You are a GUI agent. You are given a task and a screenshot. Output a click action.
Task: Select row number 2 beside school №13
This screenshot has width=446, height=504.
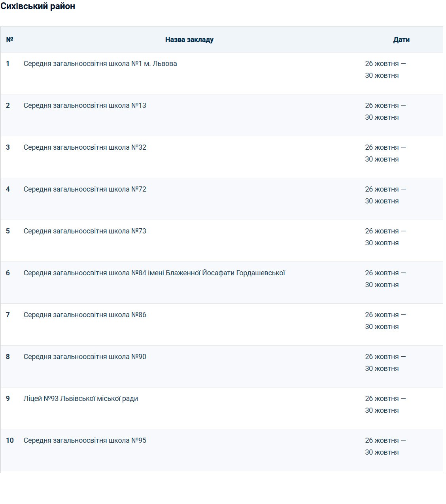tap(8, 105)
